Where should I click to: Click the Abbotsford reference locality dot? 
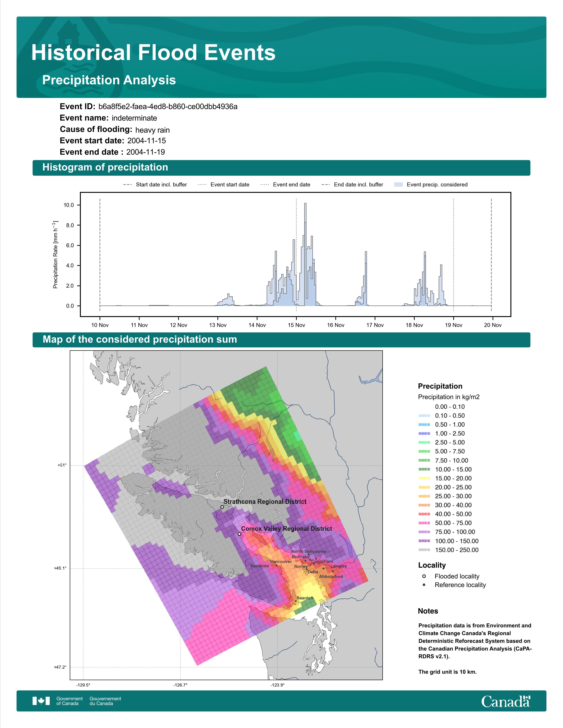(333, 571)
